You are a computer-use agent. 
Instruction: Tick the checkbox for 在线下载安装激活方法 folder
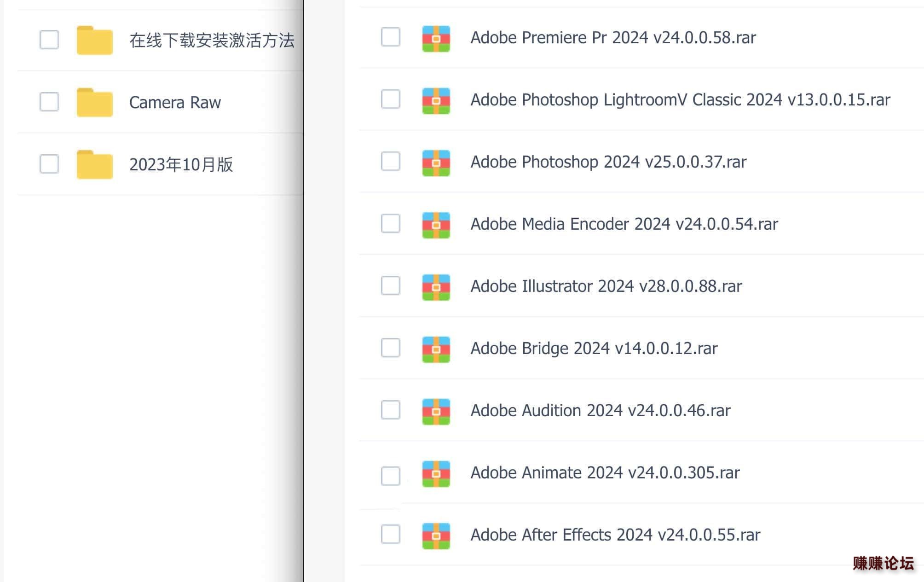click(x=49, y=40)
